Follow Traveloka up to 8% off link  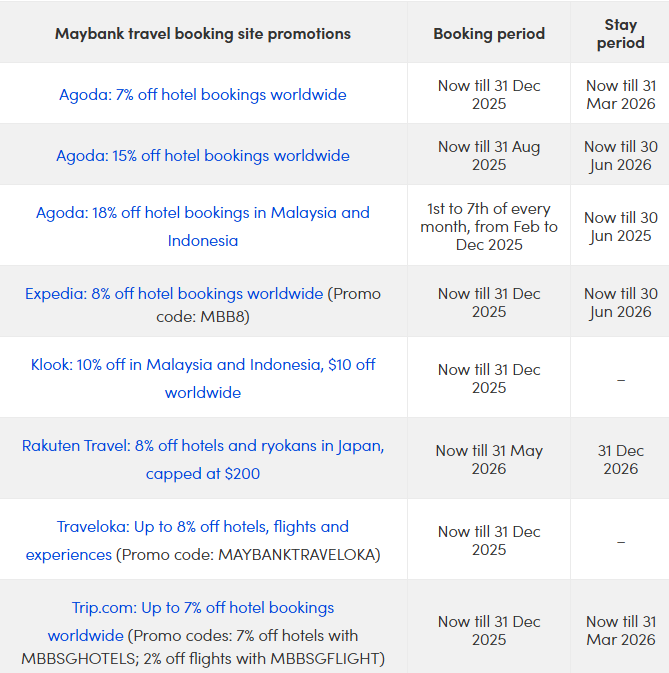pos(203,527)
